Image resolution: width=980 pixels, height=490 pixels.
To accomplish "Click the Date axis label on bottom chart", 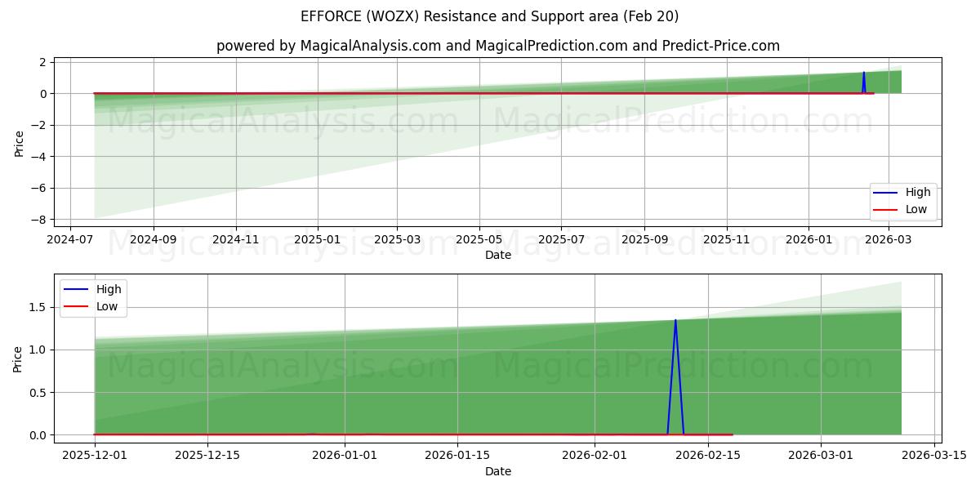I will tap(500, 471).
